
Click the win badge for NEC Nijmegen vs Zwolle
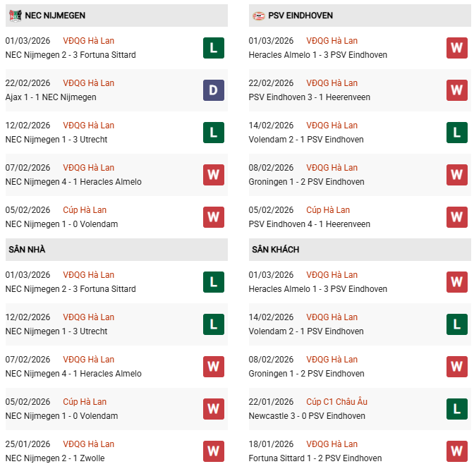click(x=214, y=451)
